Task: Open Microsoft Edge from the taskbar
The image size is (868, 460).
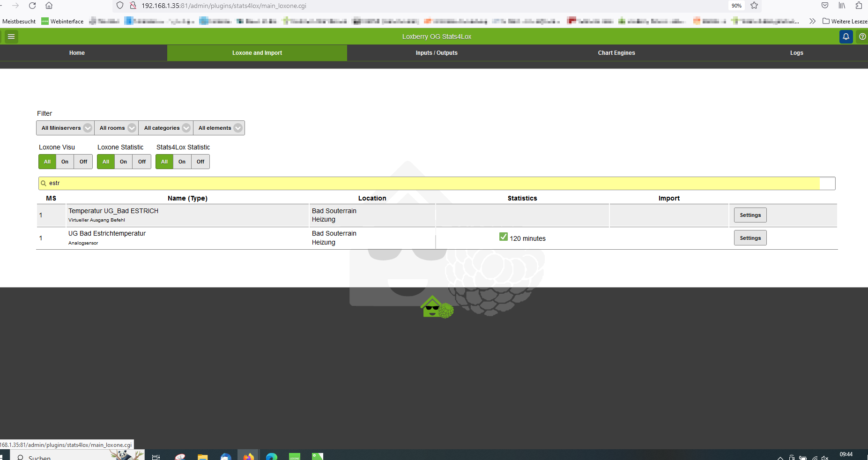Action: (272, 456)
